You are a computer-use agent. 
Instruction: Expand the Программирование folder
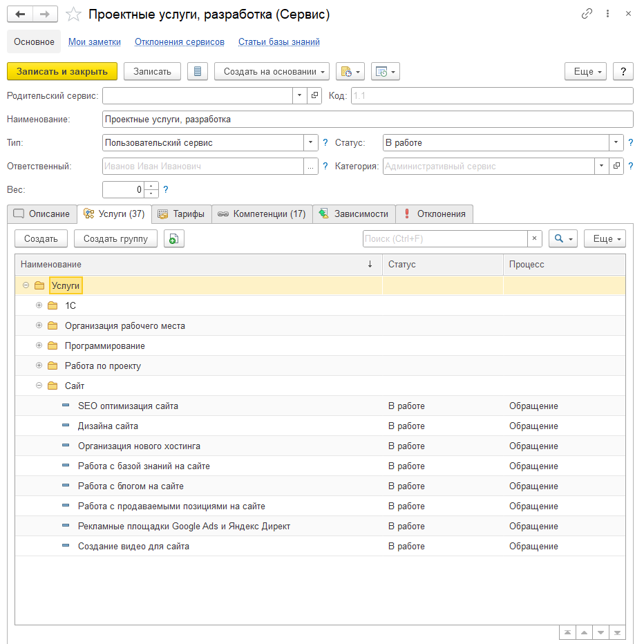39,345
